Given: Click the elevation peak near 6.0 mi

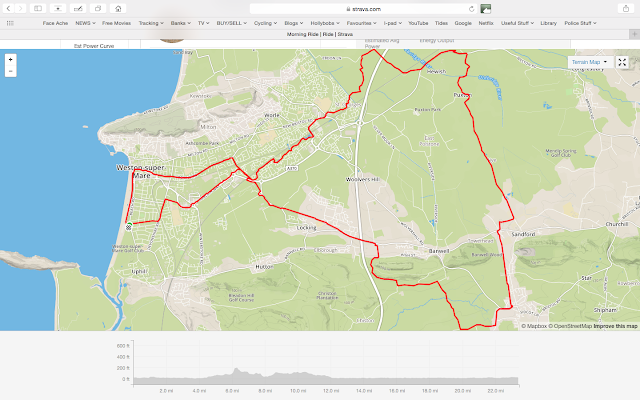Looking at the screenshot, I should [x=236, y=369].
